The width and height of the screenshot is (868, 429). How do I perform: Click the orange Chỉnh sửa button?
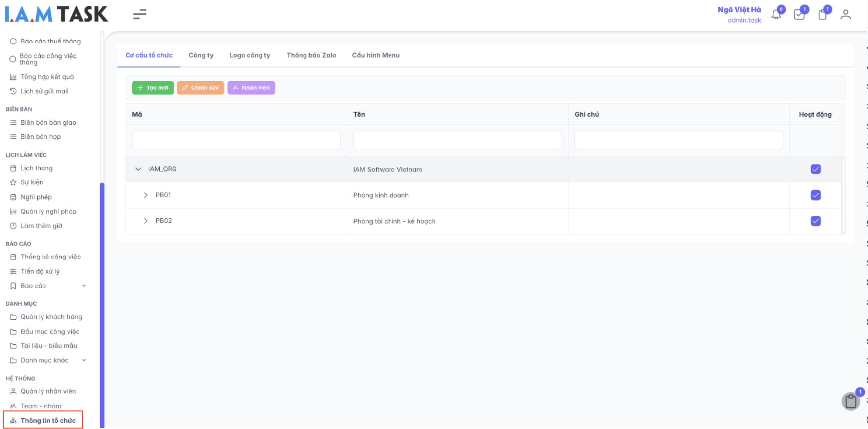coord(201,88)
